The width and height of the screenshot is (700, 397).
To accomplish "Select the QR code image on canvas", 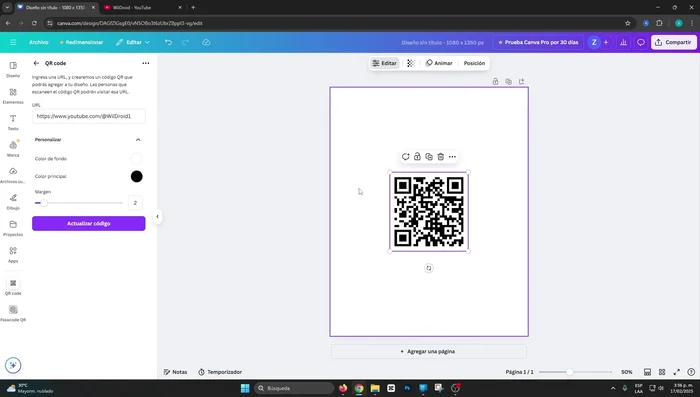I will (429, 212).
